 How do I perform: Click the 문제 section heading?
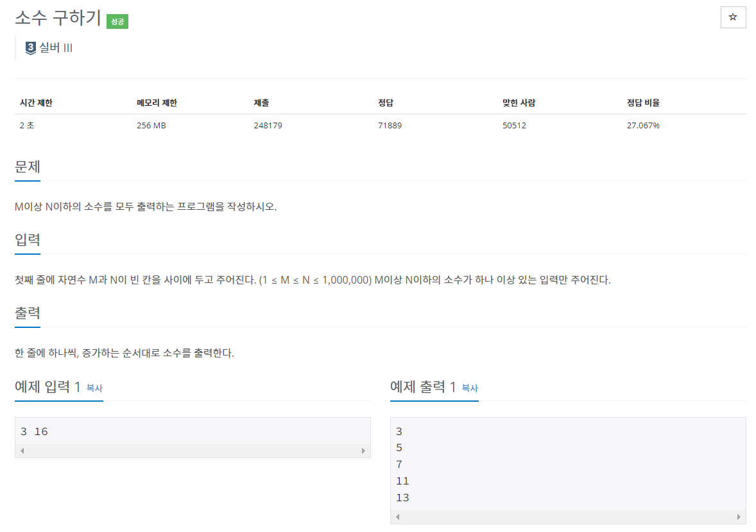[x=28, y=167]
